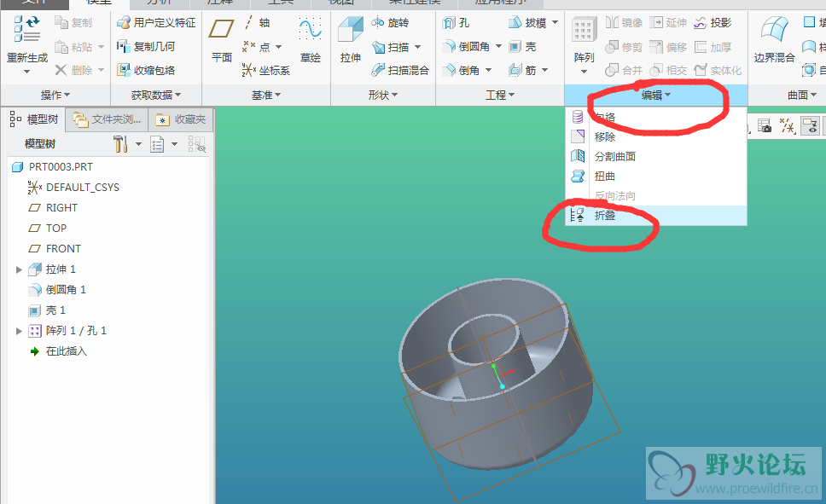The image size is (826, 504).
Task: Open Round (倒圆角) dropdown arrow
Action: click(498, 46)
